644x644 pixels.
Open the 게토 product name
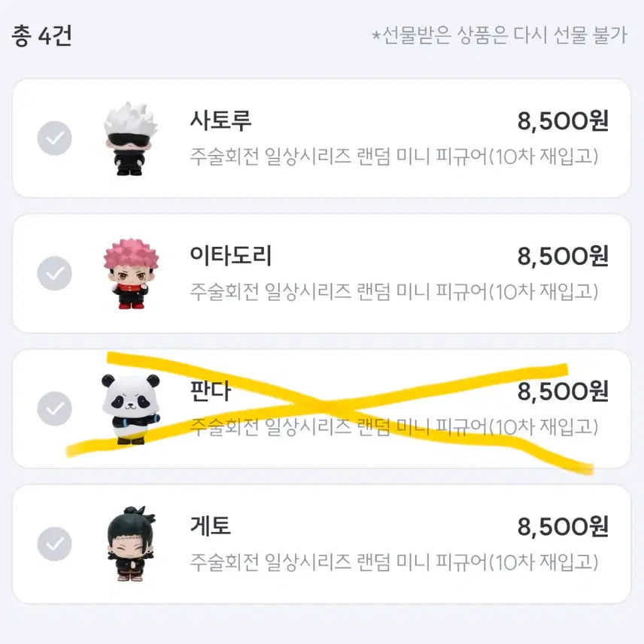coord(210,527)
